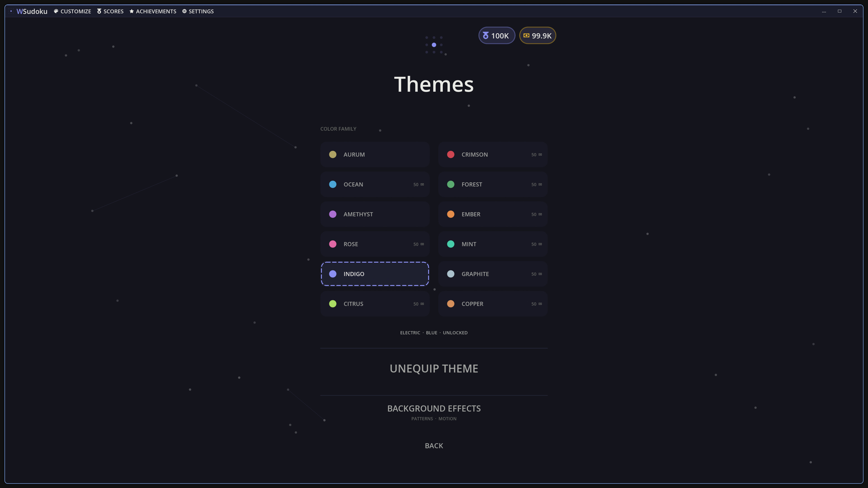Select the Aurum color family
The height and width of the screenshot is (488, 868).
375,154
